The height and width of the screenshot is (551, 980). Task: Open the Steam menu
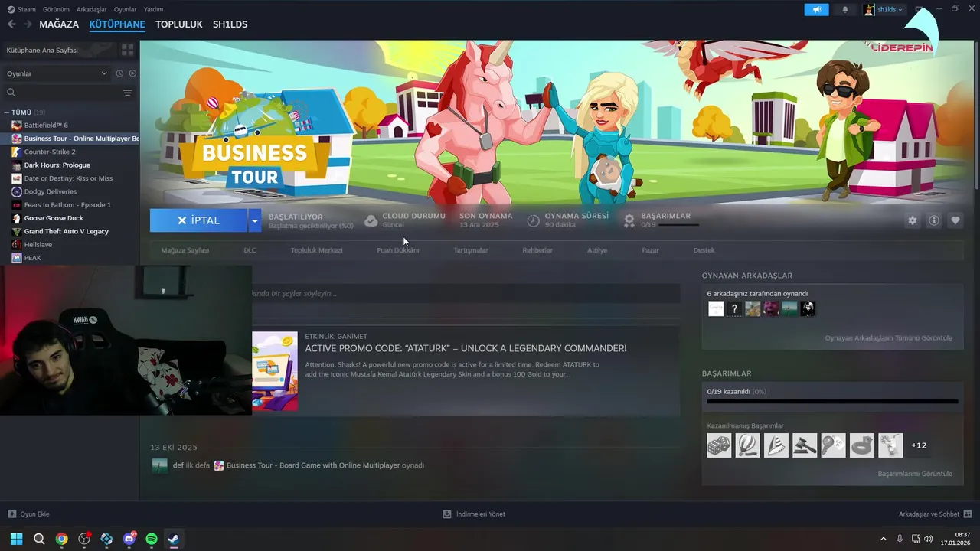22,10
